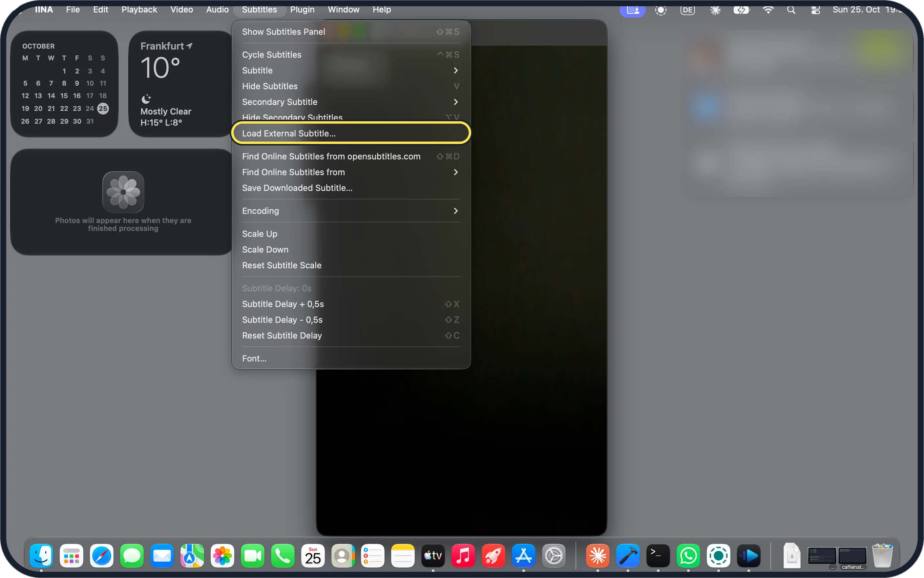Viewport: 924px width, 578px height.
Task: Open the Plugin menu
Action: point(302,10)
